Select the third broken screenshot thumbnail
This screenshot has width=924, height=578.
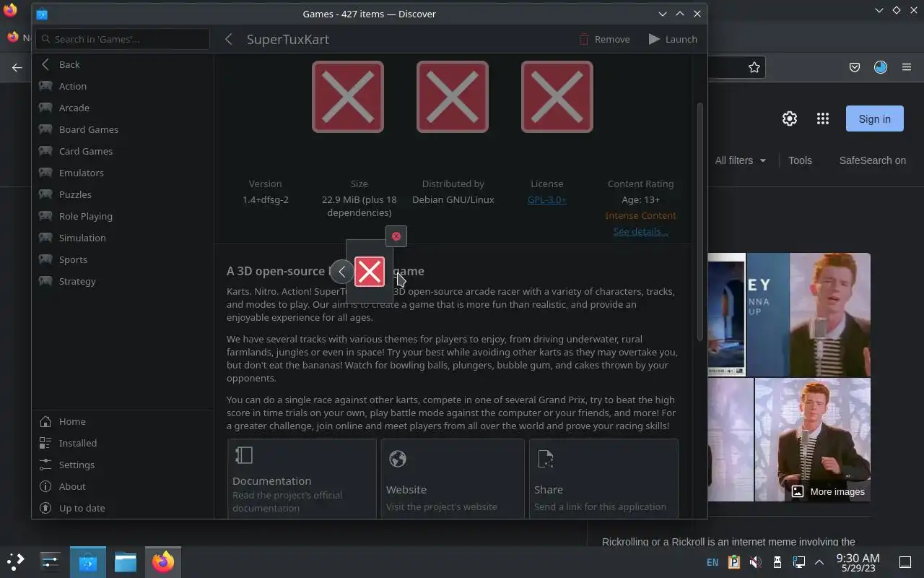[557, 97]
